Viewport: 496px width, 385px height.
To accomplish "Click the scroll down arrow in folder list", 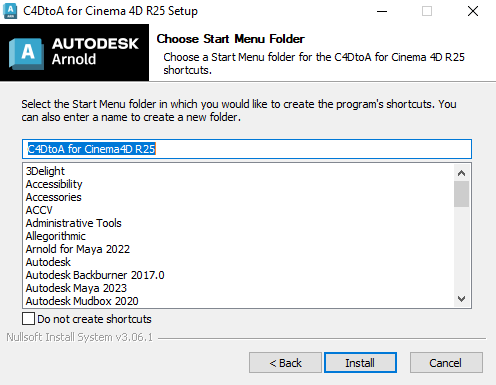I will (461, 299).
